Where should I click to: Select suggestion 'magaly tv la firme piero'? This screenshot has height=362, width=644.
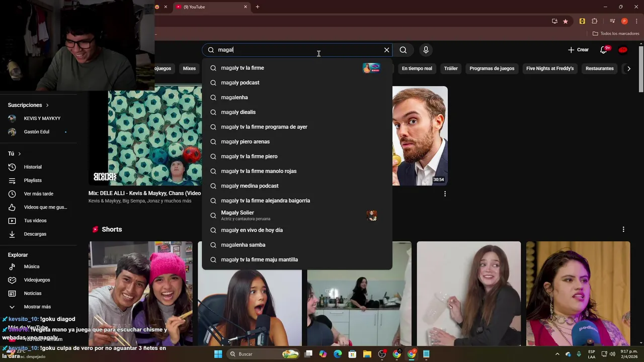297,156
